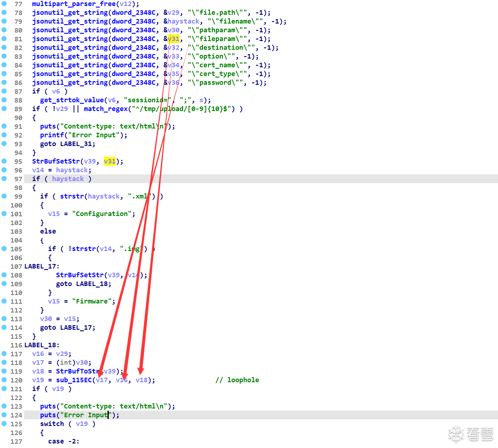Click dword_2348C on line 82
498x448 pixels.
click(x=134, y=48)
